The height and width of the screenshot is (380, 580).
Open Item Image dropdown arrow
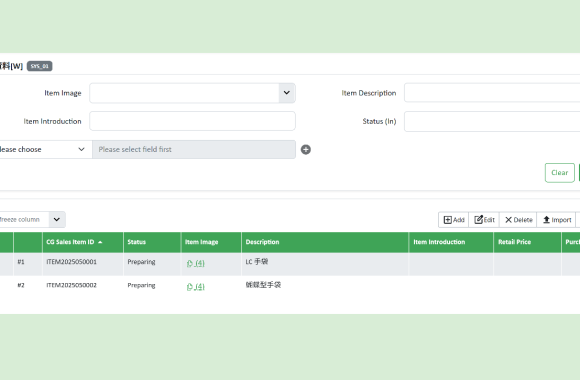tap(287, 93)
